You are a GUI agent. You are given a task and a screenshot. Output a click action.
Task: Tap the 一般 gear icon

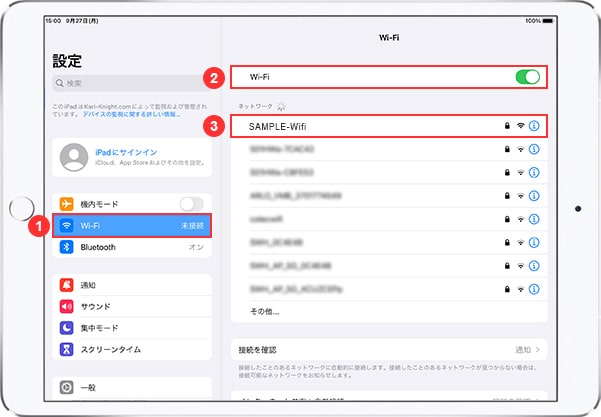point(66,388)
